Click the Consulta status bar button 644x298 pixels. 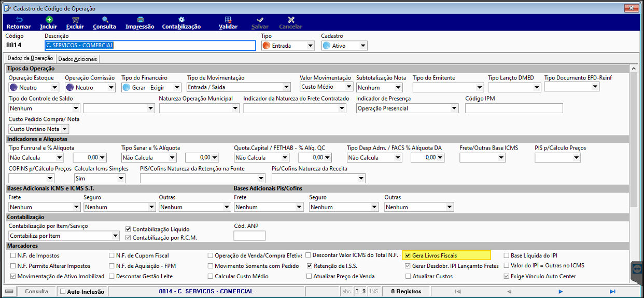[36, 291]
